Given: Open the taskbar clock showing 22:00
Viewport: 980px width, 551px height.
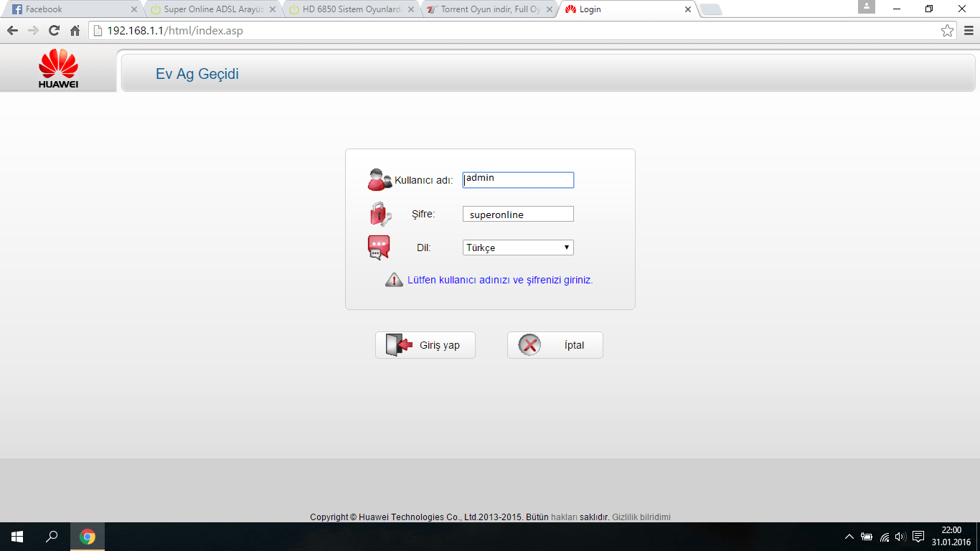Looking at the screenshot, I should click(951, 537).
